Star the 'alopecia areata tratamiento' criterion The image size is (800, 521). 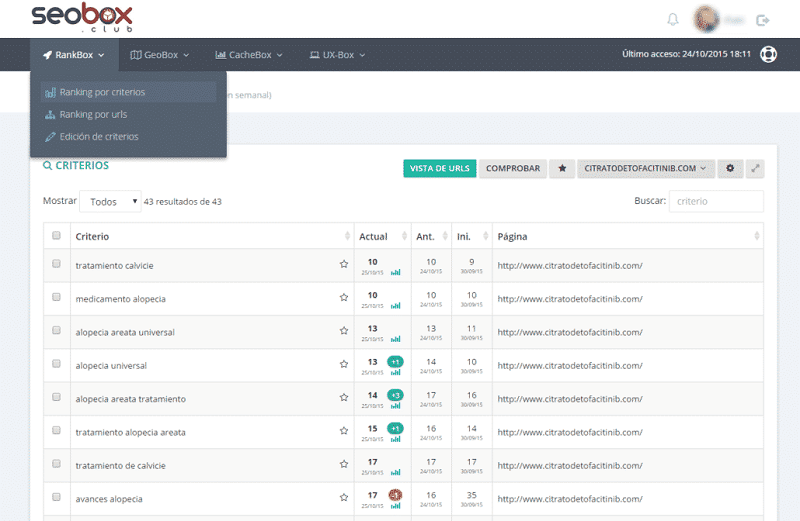(x=344, y=398)
